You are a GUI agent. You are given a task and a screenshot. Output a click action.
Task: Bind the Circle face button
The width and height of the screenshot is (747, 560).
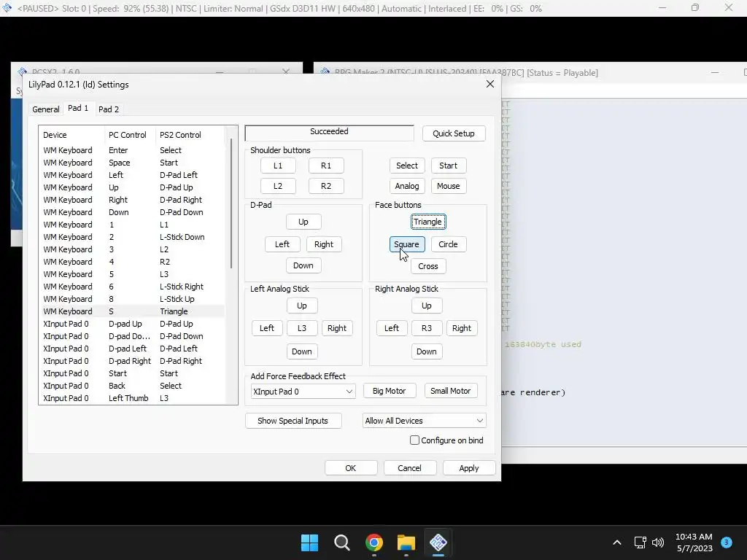(449, 244)
